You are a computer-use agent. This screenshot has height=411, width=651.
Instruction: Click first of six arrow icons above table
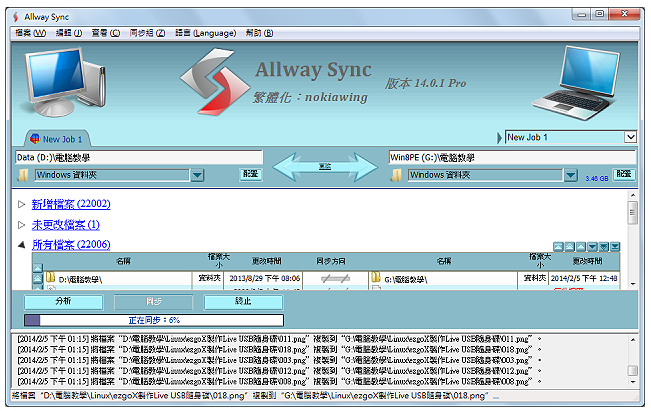pyautogui.click(x=558, y=247)
